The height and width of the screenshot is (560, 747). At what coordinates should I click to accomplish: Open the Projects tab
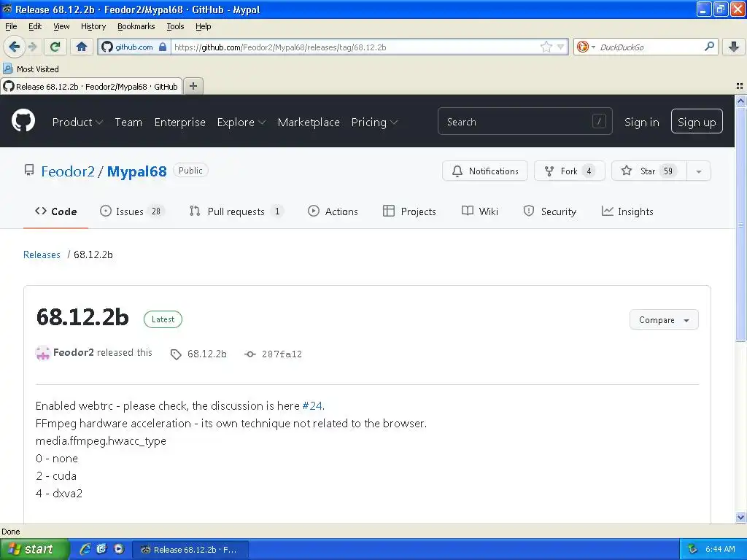(x=409, y=211)
